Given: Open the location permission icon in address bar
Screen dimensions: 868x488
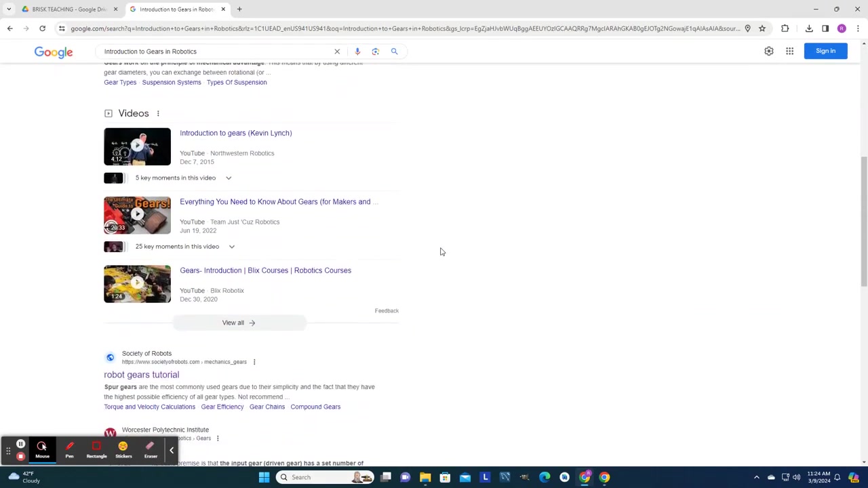Looking at the screenshot, I should [747, 28].
